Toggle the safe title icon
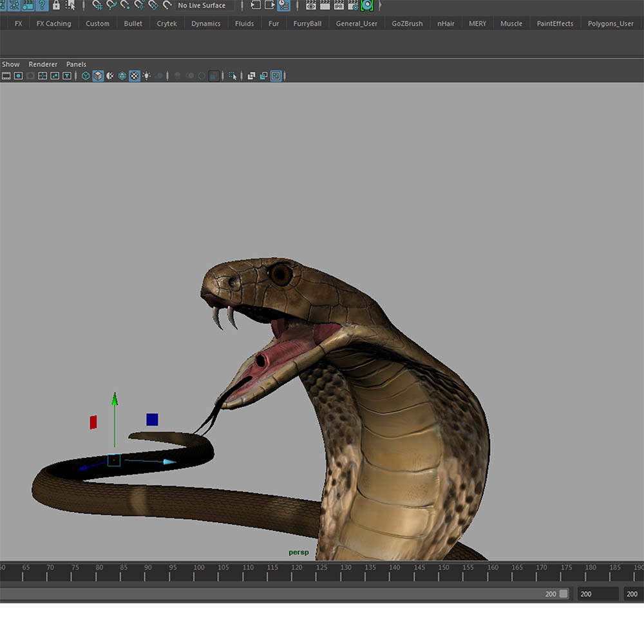Screen dimensions: 644x644 [x=66, y=75]
